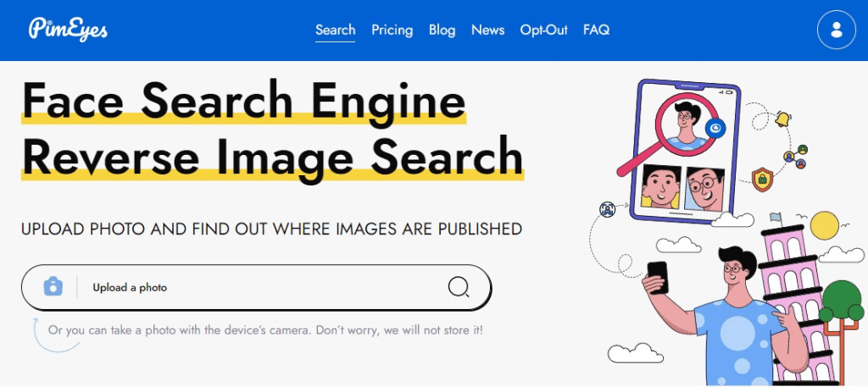This screenshot has height=392, width=868.
Task: Click the blue camera icon in search bar
Action: [x=53, y=286]
